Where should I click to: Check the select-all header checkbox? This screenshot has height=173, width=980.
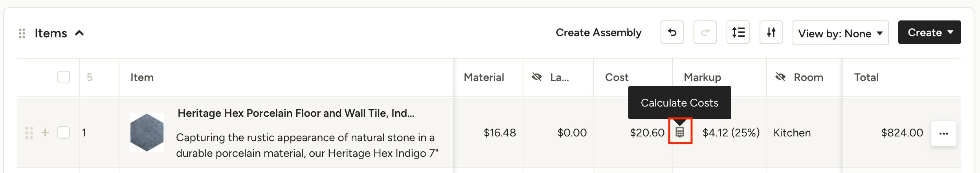pos(64,77)
